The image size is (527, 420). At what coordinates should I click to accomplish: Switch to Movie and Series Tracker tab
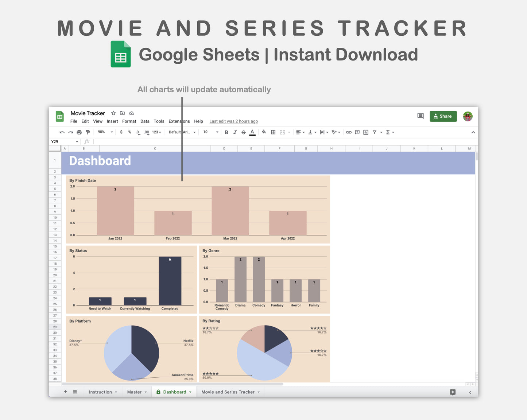pyautogui.click(x=228, y=392)
